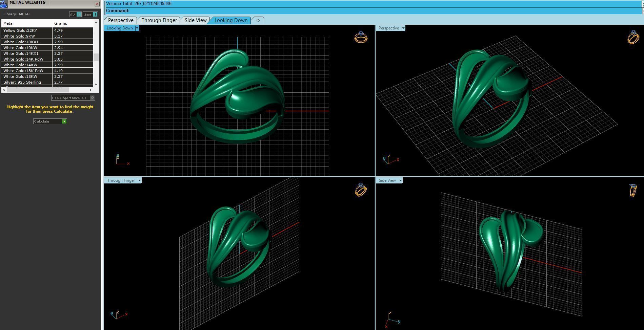Click the 4.79 grams value cell
Image resolution: width=644 pixels, height=330 pixels.
coord(73,30)
